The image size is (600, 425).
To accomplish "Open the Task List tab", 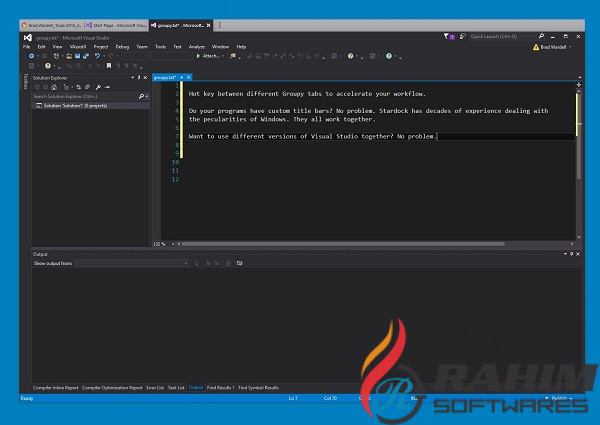I will [x=176, y=388].
